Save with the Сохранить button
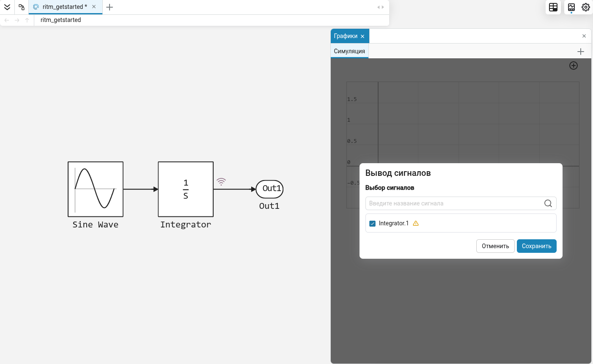This screenshot has height=364, width=593. click(x=536, y=246)
